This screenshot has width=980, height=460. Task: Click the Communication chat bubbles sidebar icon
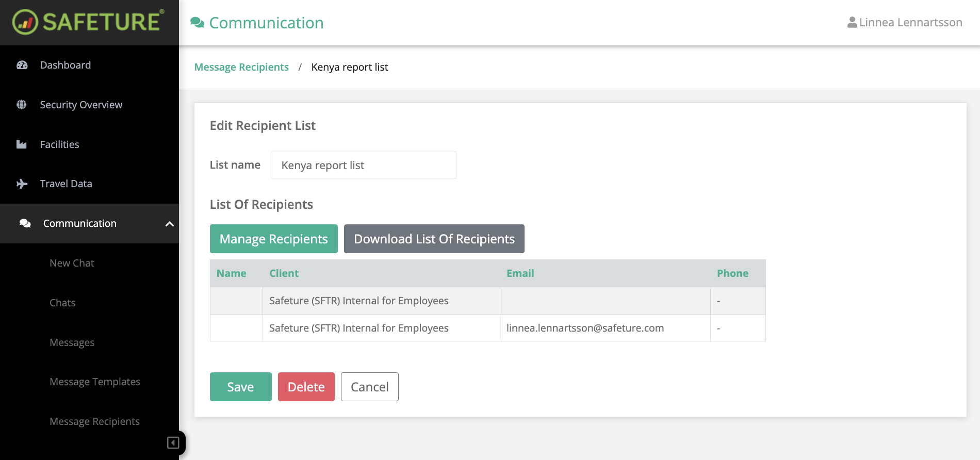[x=25, y=223]
